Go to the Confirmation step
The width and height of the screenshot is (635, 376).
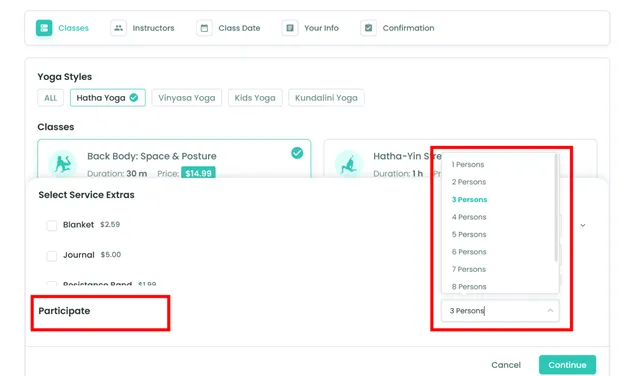click(397, 28)
